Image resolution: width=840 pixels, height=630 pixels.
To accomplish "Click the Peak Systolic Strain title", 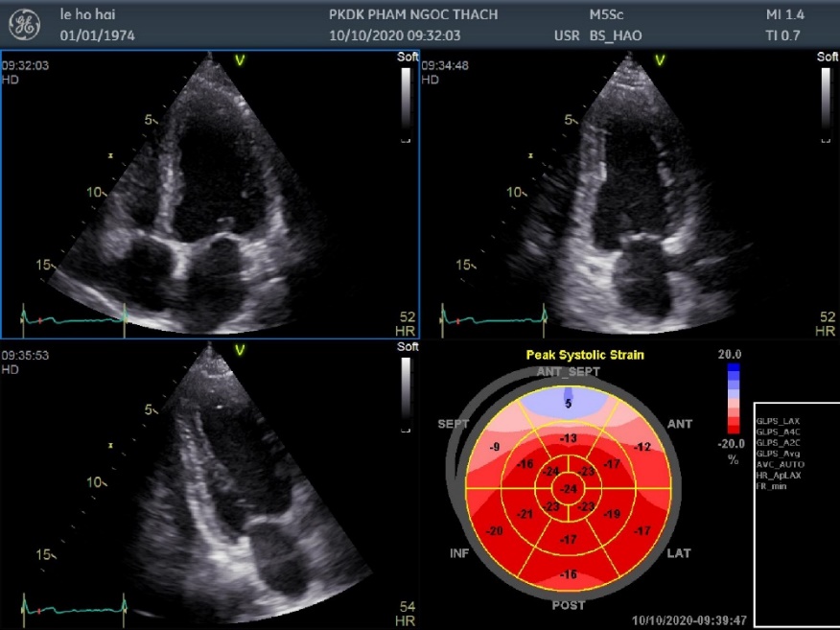I will click(x=585, y=355).
